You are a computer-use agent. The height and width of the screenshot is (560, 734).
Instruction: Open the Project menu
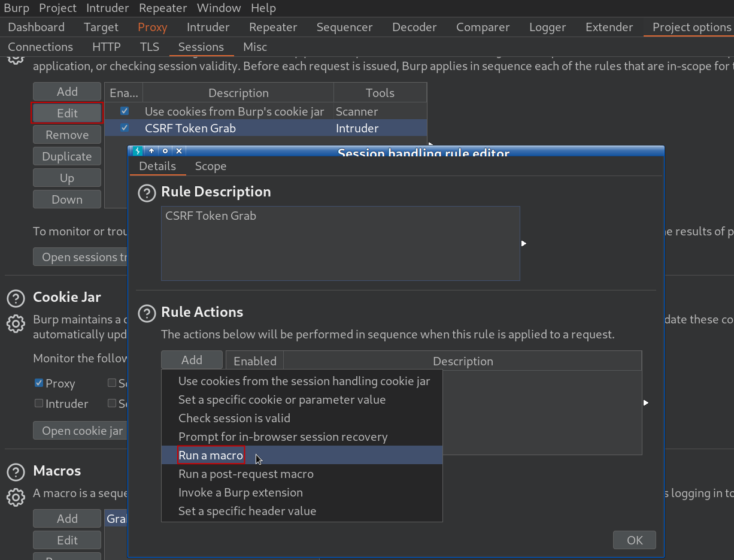(x=57, y=8)
